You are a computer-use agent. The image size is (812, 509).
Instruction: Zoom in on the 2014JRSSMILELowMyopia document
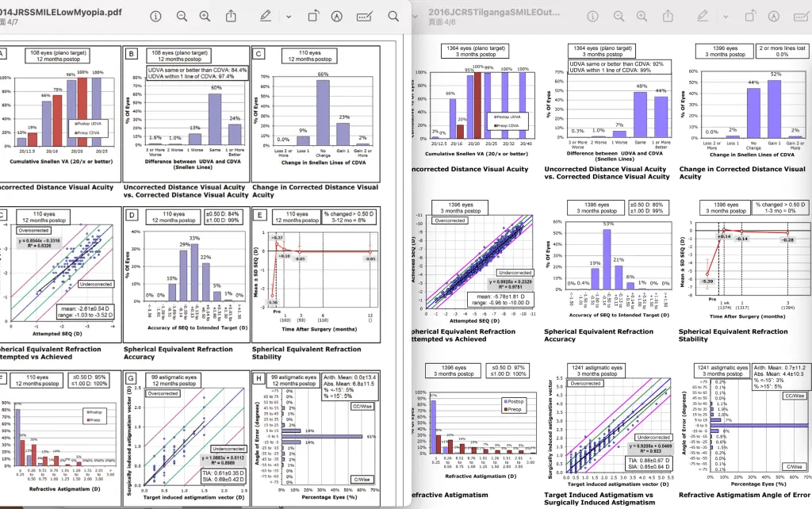coord(205,17)
